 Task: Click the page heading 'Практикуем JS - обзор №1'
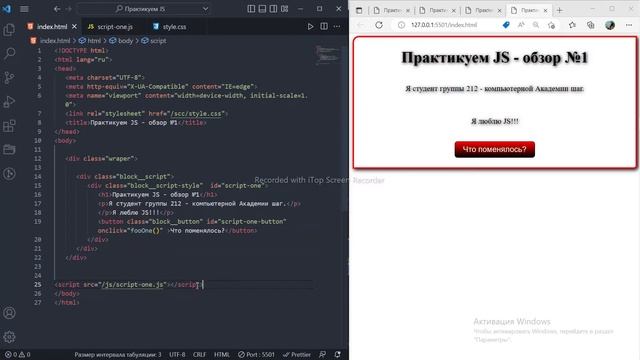(x=495, y=58)
